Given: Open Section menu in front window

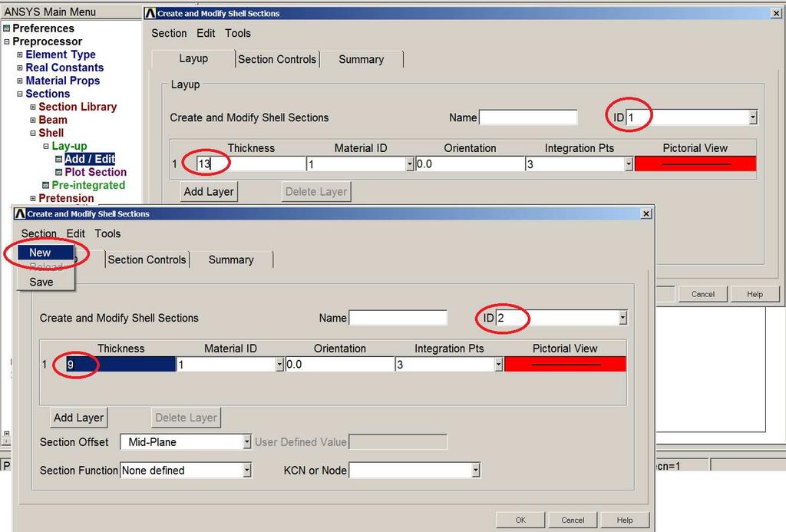Looking at the screenshot, I should pyautogui.click(x=38, y=233).
